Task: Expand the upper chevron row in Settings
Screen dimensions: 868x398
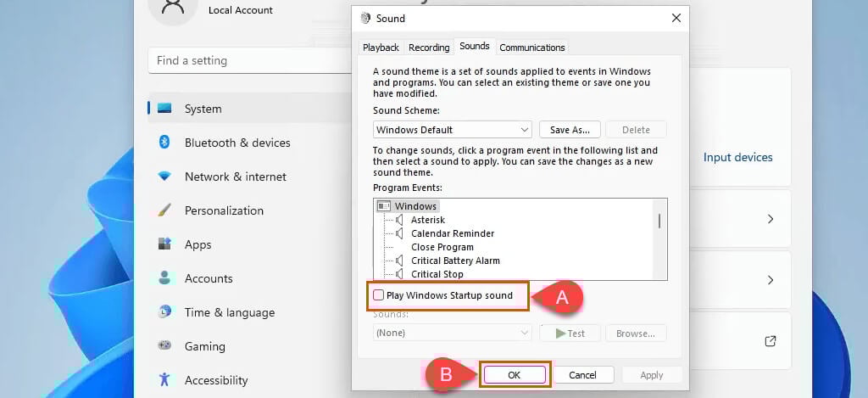Action: click(770, 220)
